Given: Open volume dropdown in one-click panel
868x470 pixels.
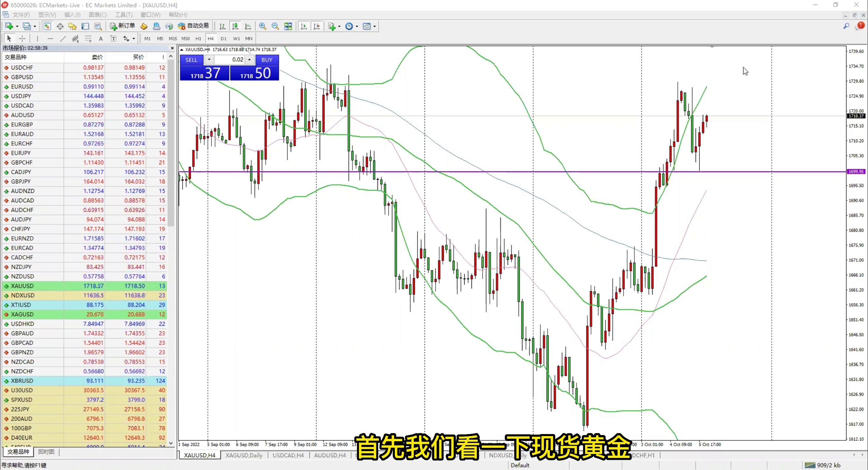Looking at the screenshot, I should tap(209, 60).
